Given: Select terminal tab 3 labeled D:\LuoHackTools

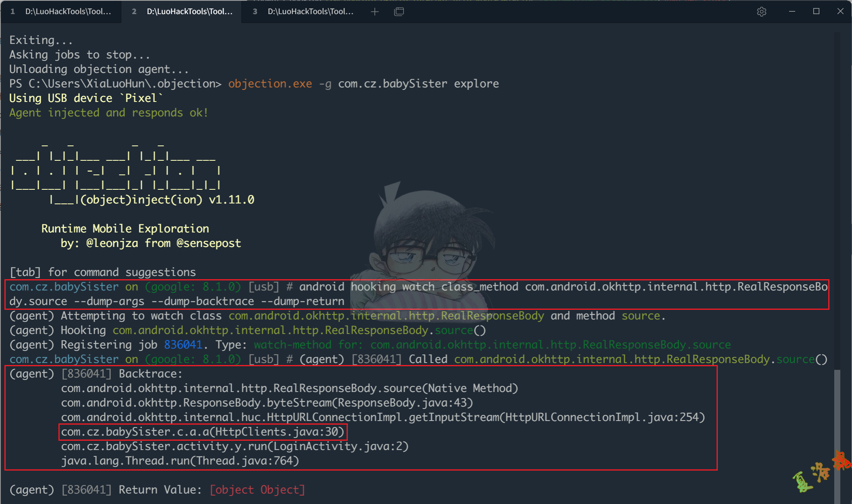Looking at the screenshot, I should coord(302,11).
